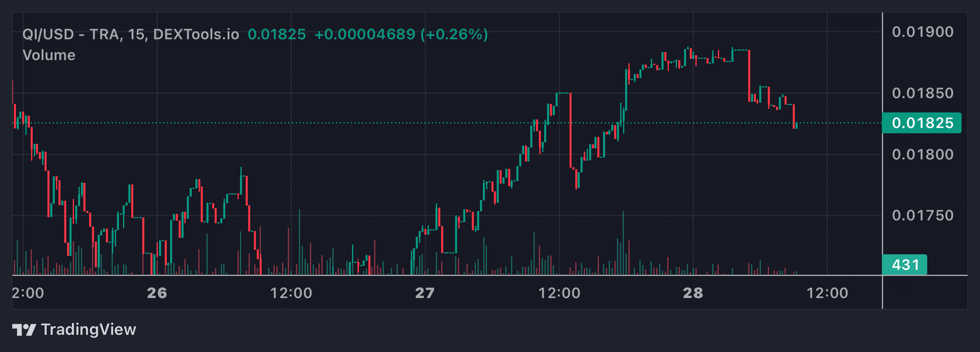Click the 431 volume axis label

click(x=905, y=265)
